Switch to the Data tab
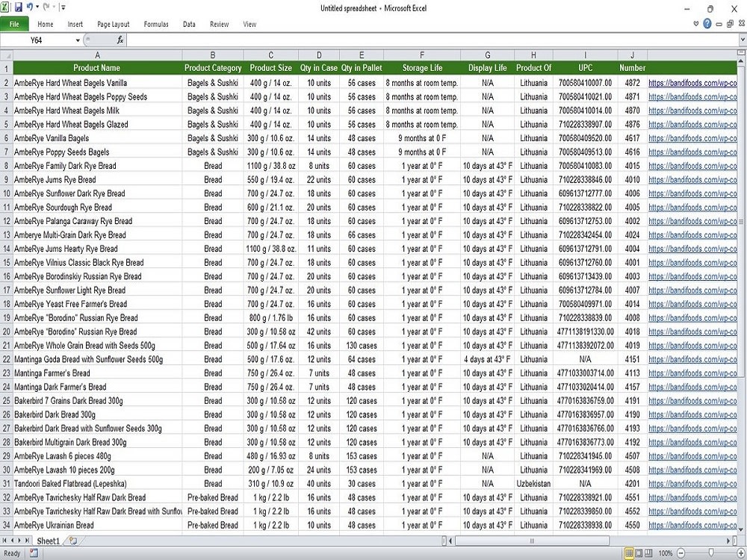 tap(189, 25)
